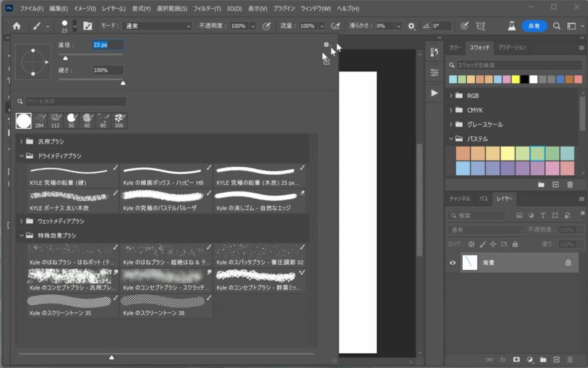
Task: Open the search magnifier icon
Action: [x=557, y=26]
